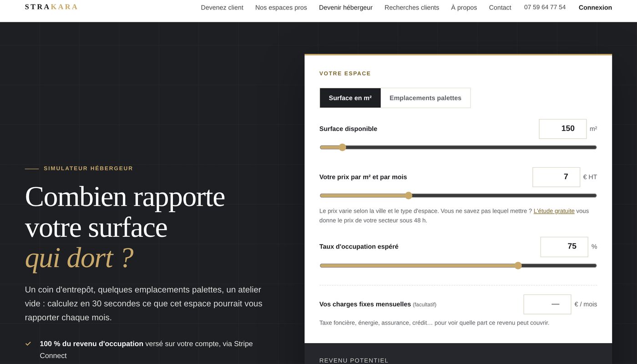Click the Votre prix par m² et par mois label
637x364 pixels.
coord(363,177)
